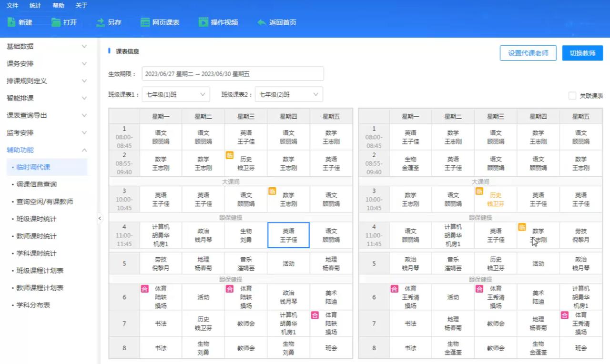This screenshot has height=364, width=610.
Task: Open the 网页课表 web timetable icon
Action: pyautogui.click(x=145, y=22)
